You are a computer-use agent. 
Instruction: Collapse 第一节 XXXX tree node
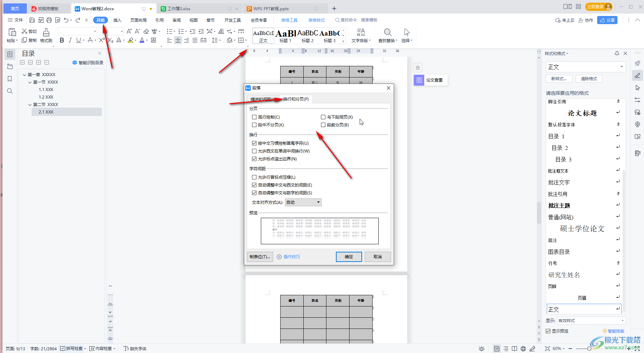[x=30, y=82]
